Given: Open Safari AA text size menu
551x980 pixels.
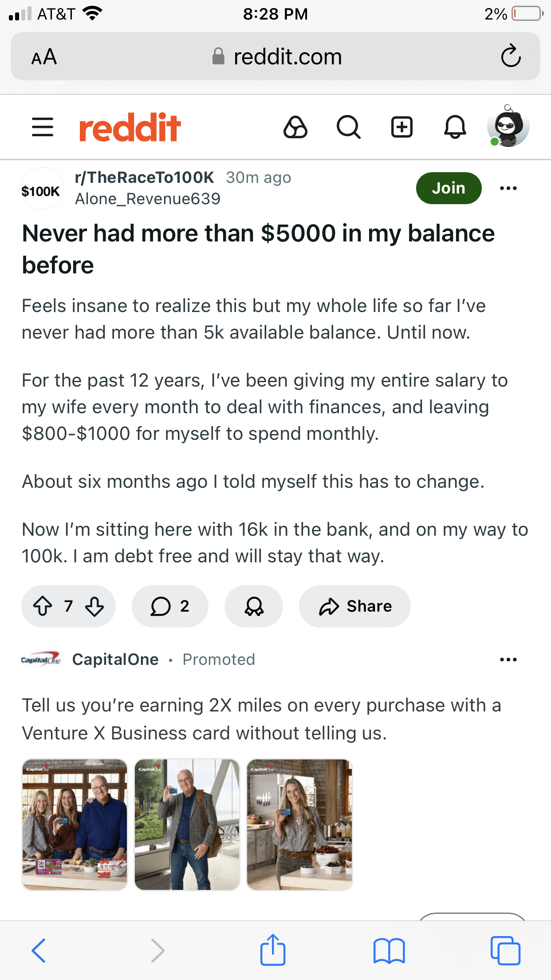Looking at the screenshot, I should 44,57.
